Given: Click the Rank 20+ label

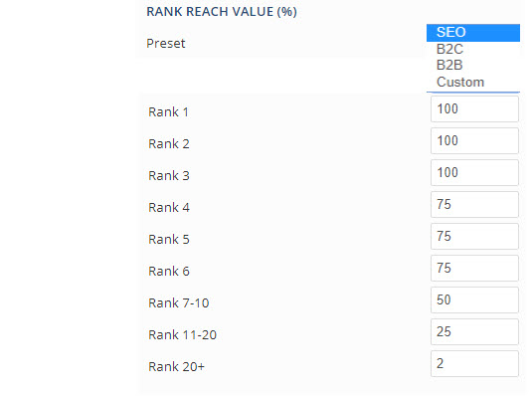Looking at the screenshot, I should tap(176, 367).
